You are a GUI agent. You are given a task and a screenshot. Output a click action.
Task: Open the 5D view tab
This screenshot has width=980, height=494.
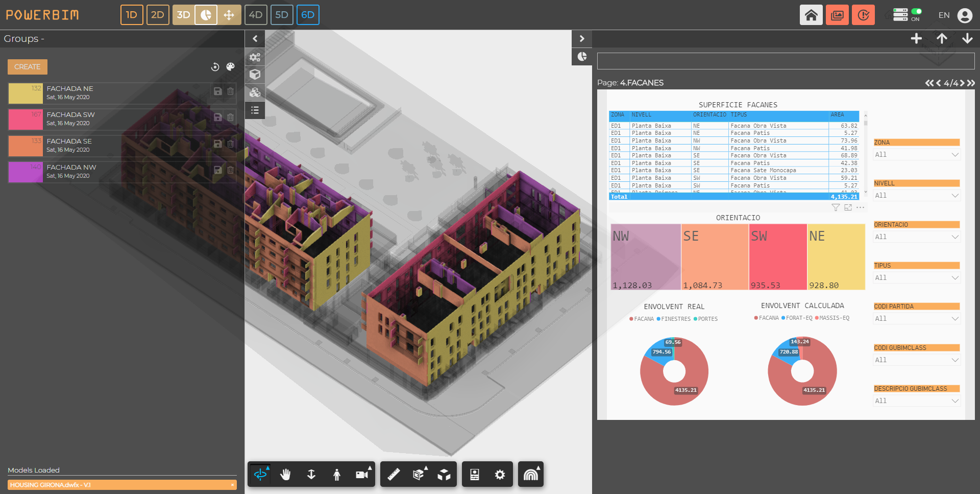pos(282,15)
